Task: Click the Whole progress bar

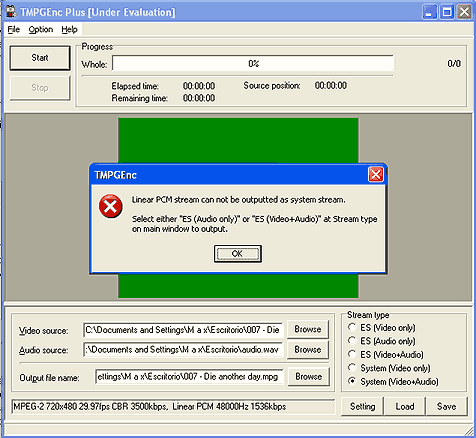Action: 253,63
